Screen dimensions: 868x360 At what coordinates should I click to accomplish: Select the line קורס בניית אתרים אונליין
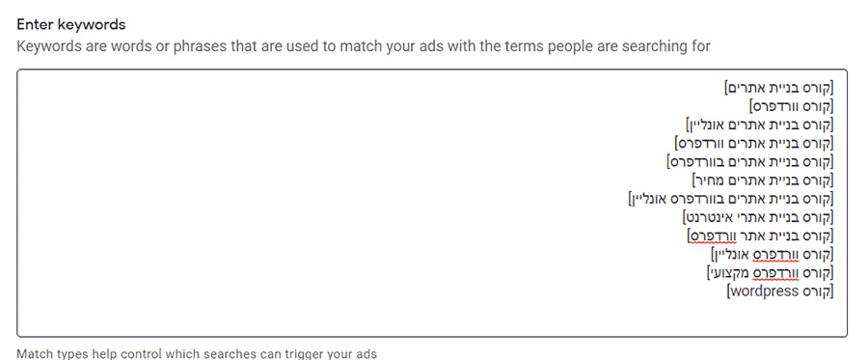(x=760, y=125)
